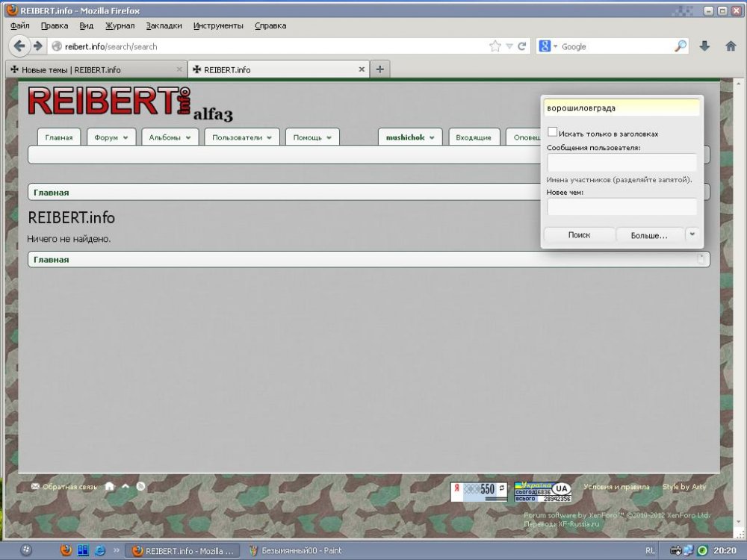Open the Downloads arrow icon in the toolbar
The width and height of the screenshot is (747, 560).
pos(704,46)
